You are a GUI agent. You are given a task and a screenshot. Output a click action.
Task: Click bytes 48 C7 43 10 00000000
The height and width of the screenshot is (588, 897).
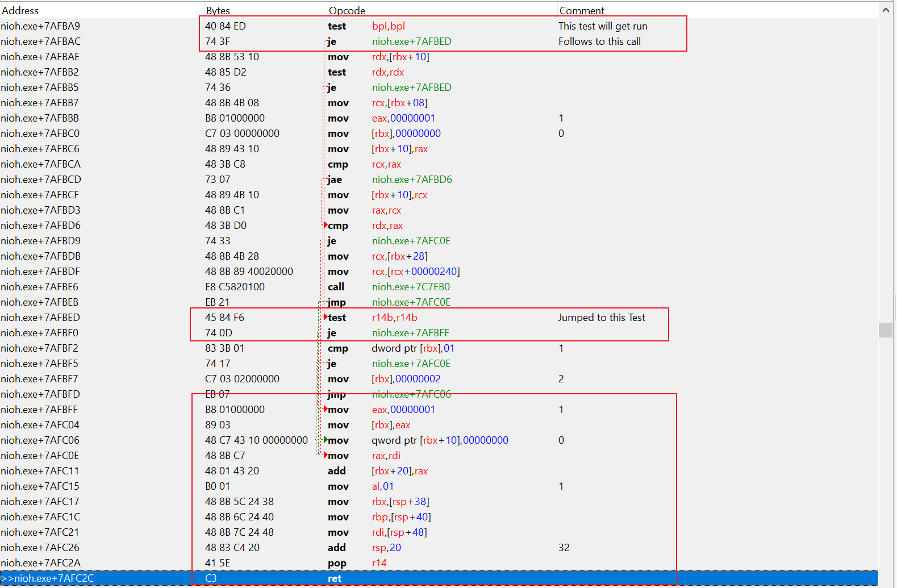click(256, 440)
